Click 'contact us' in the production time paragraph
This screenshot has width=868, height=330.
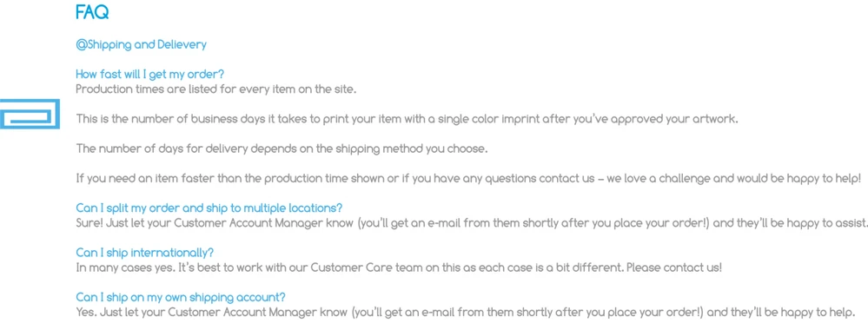click(565, 179)
